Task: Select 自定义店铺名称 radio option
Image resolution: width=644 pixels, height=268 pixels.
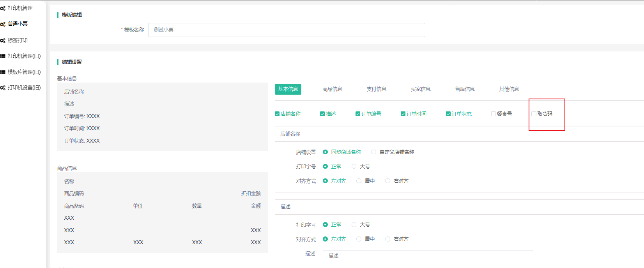Action: click(x=373, y=152)
